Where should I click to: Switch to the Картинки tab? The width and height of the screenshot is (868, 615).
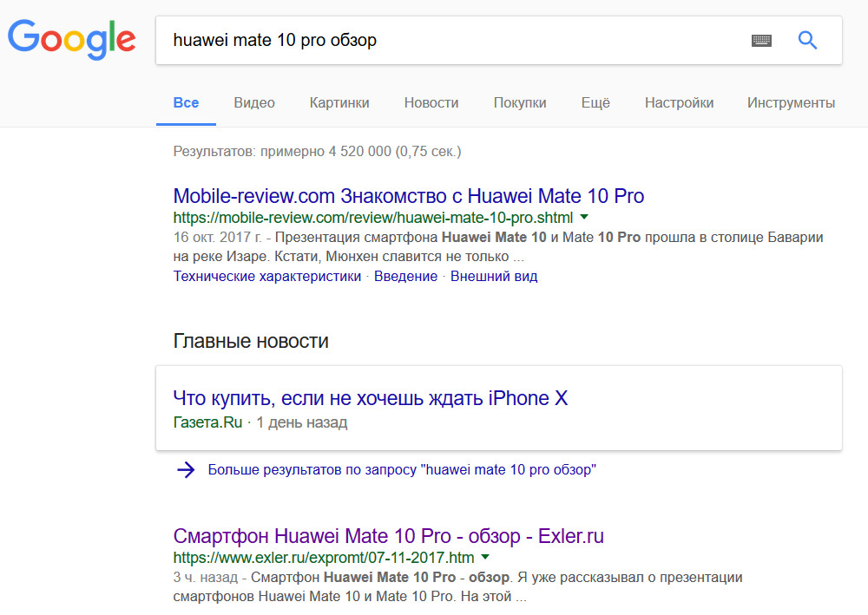339,102
